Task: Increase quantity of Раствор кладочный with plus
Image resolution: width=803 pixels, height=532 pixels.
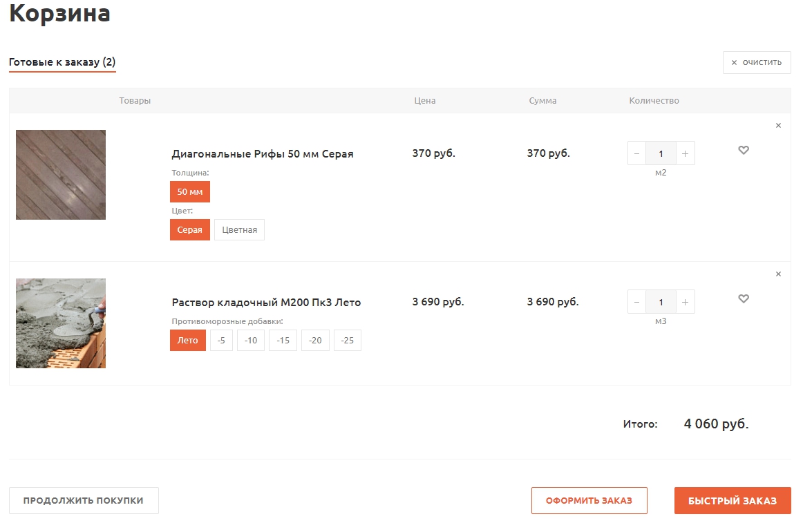Action: [x=685, y=302]
